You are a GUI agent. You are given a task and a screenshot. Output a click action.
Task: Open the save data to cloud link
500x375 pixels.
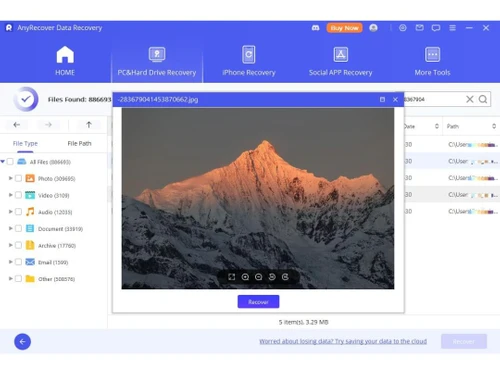click(x=343, y=341)
